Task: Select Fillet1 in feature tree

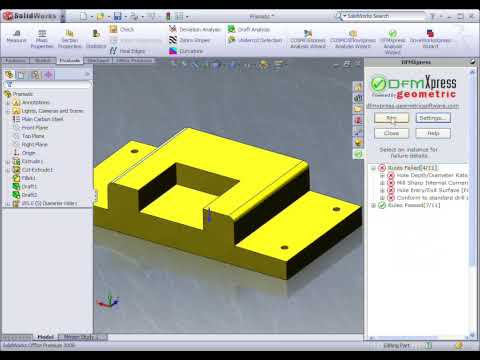Action: [x=24, y=178]
